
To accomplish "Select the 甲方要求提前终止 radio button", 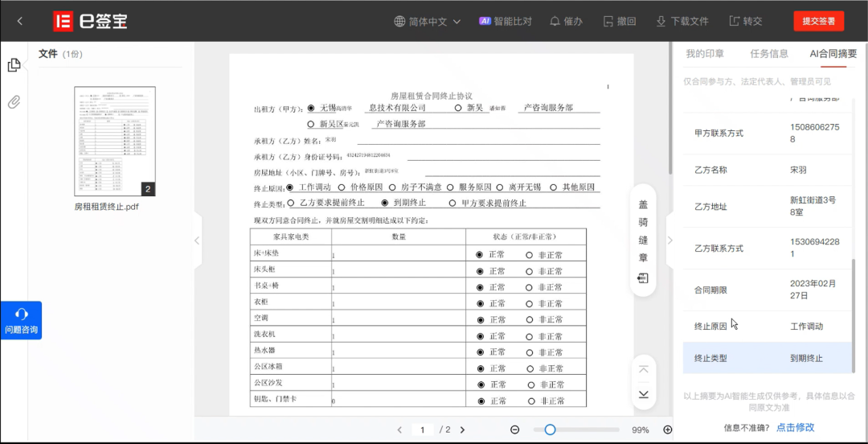I will [452, 203].
